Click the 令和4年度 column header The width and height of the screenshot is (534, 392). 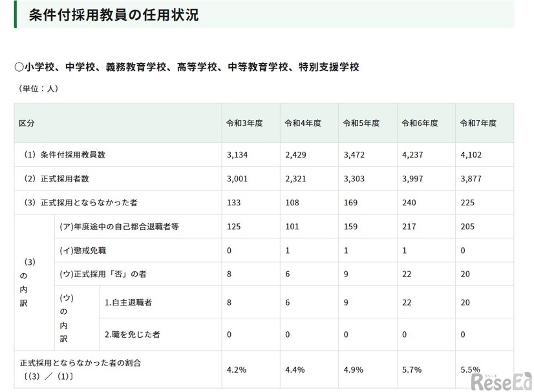(x=302, y=123)
